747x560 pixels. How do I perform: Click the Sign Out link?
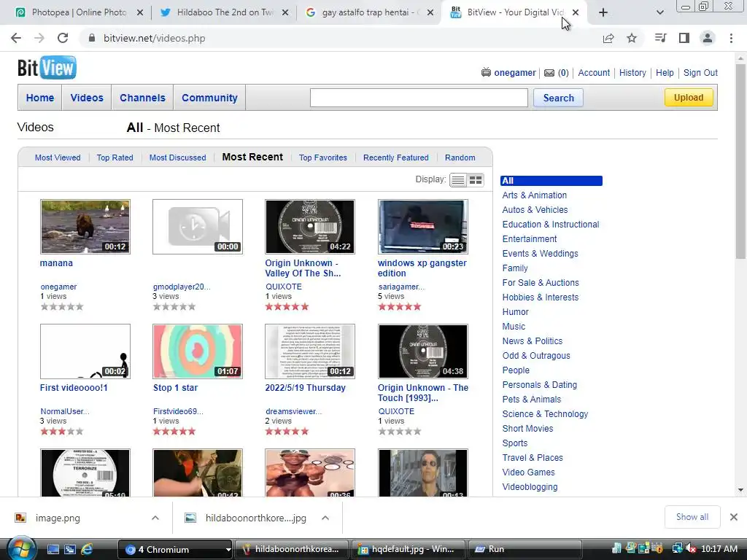700,73
